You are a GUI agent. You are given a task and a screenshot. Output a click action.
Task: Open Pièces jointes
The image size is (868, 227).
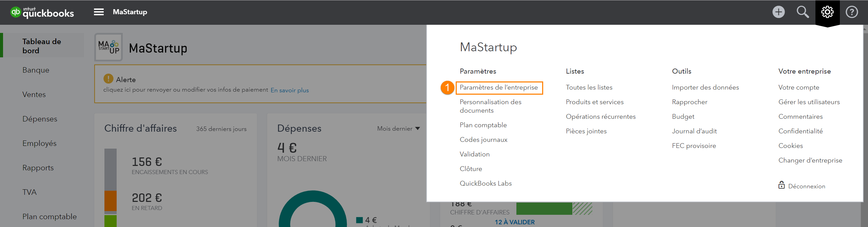pos(586,131)
